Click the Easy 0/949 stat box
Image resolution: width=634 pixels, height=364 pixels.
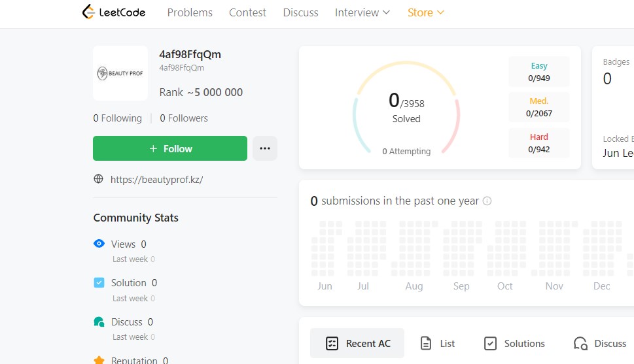click(538, 71)
